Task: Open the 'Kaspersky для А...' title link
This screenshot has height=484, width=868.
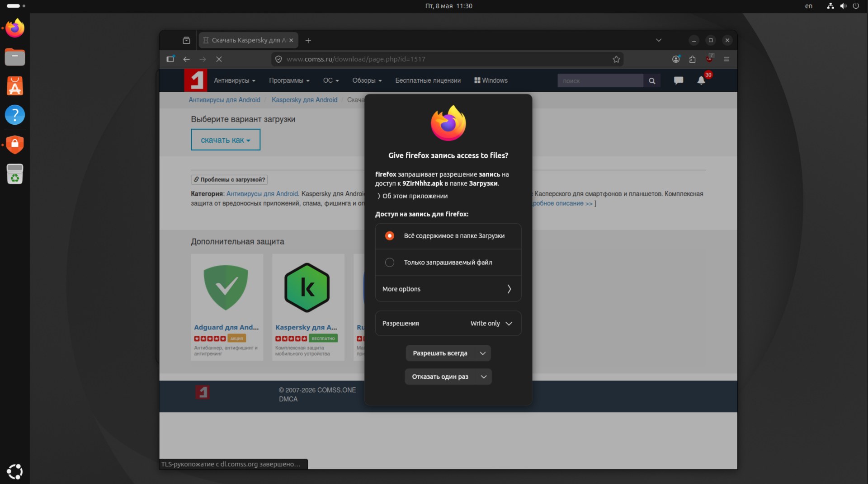Action: [306, 328]
